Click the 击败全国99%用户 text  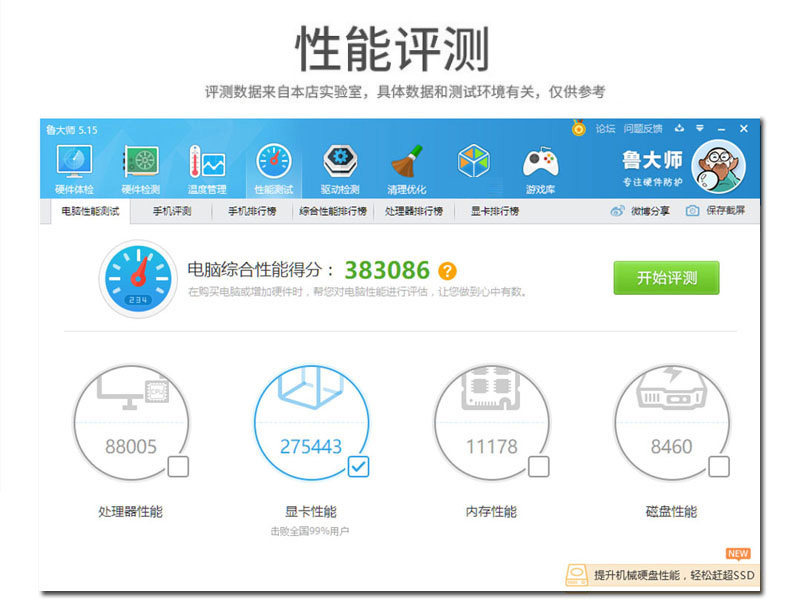pos(310,532)
